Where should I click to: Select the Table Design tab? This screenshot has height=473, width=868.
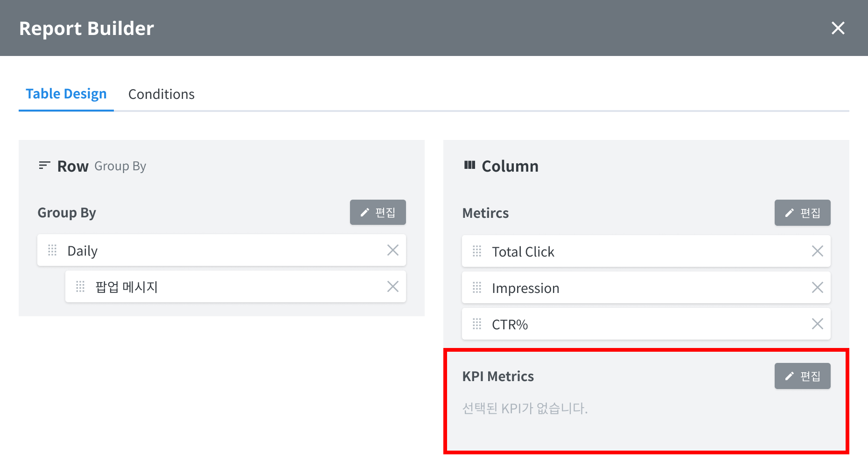coord(66,94)
